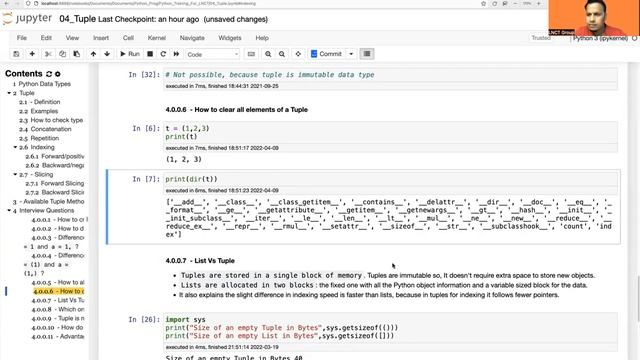
Task: Bookmark page with browser star icon
Action: tap(484, 3)
